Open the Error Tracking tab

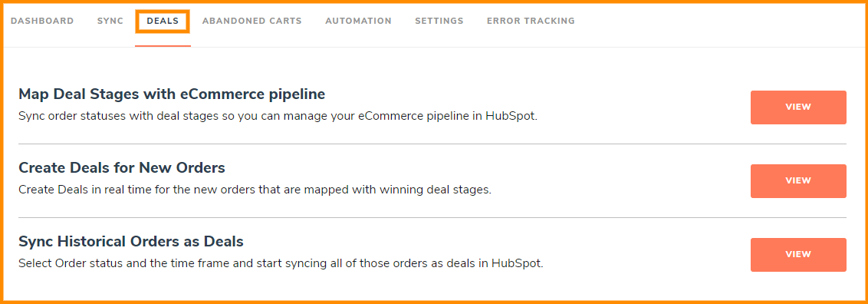click(x=531, y=21)
